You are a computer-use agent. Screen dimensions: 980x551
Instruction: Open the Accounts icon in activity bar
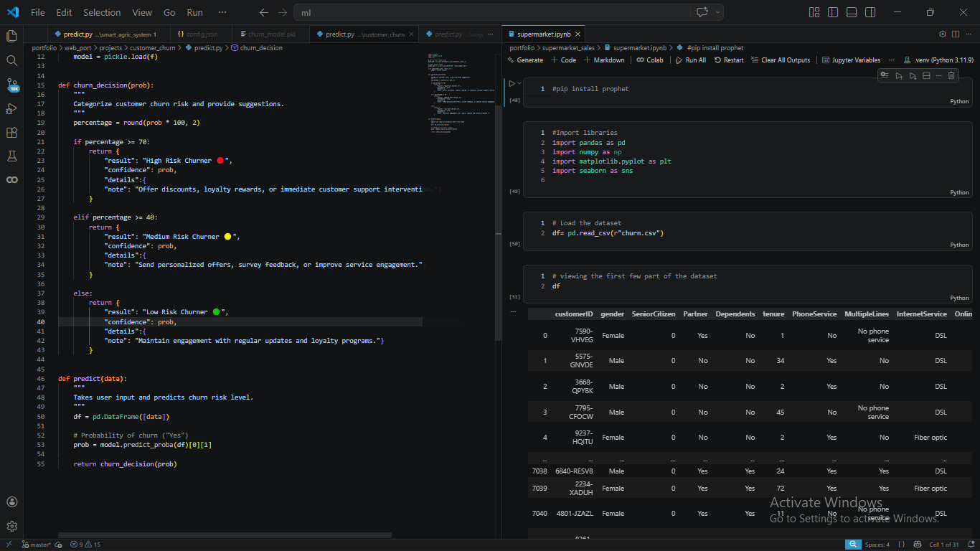click(x=11, y=502)
